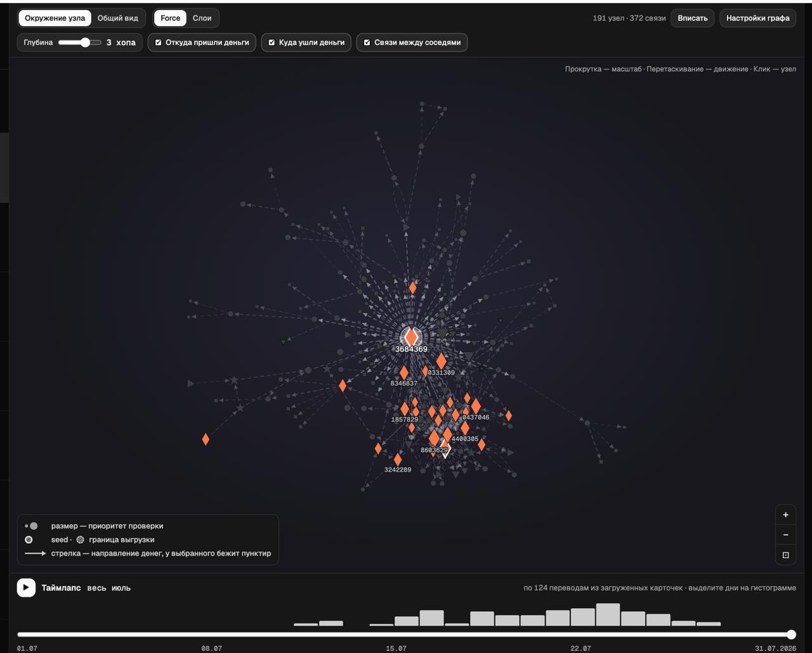812x653 pixels.
Task: Click the fit-to-screen square icon below zoom buttons
Action: [x=785, y=555]
